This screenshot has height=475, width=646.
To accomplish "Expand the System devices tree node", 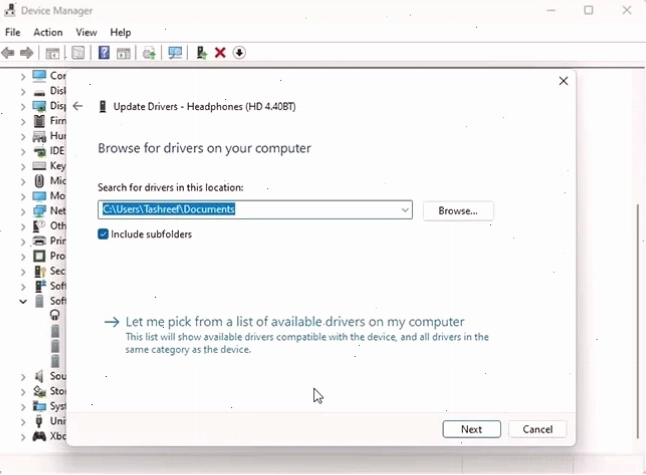I will [23, 407].
